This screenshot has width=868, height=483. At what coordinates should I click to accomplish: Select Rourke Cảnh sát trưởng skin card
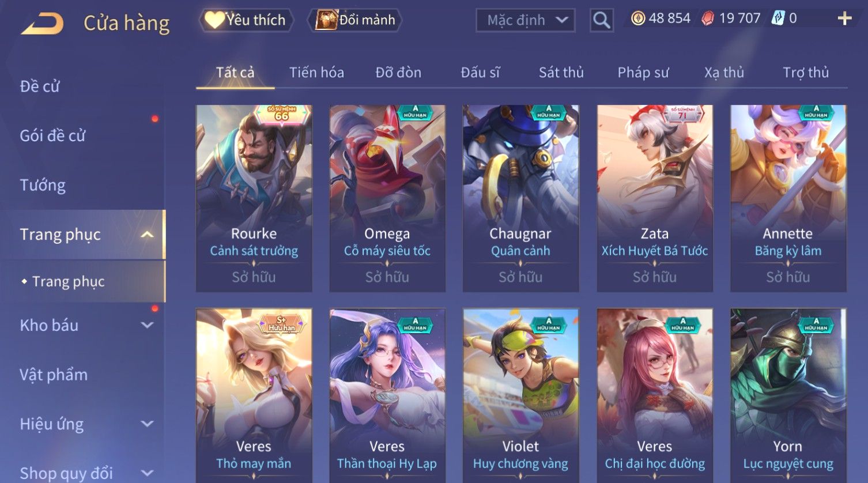pos(254,198)
